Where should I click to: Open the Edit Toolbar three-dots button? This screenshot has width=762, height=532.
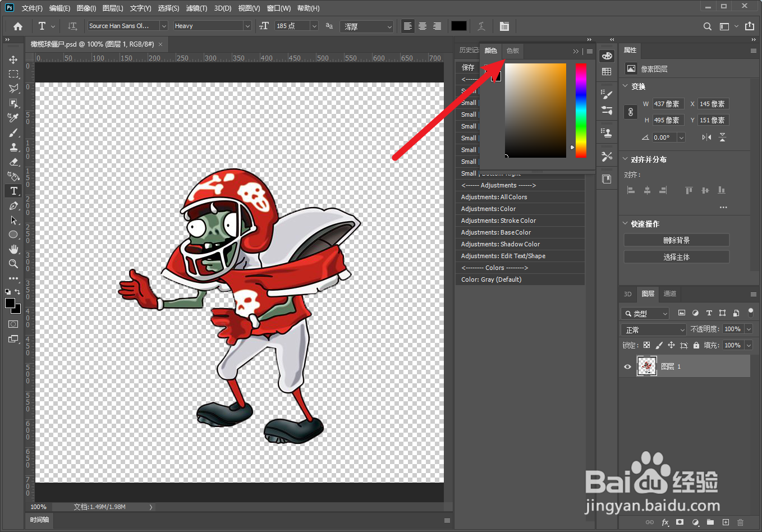13,278
